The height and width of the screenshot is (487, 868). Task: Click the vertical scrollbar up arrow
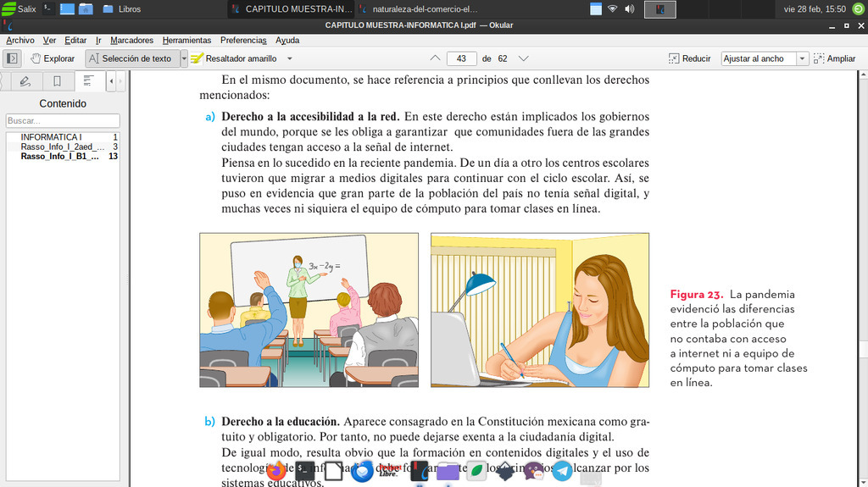point(864,75)
